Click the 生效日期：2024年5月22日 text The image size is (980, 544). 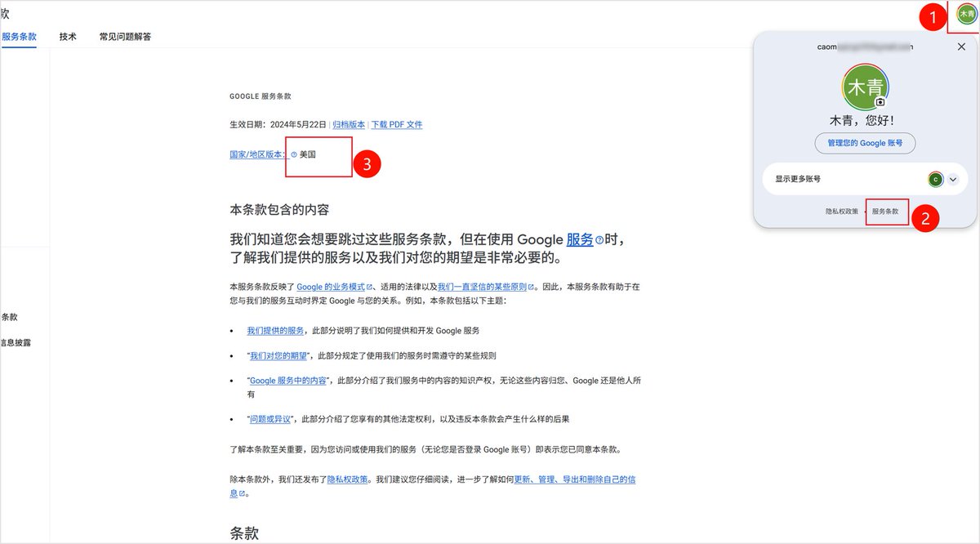(278, 125)
